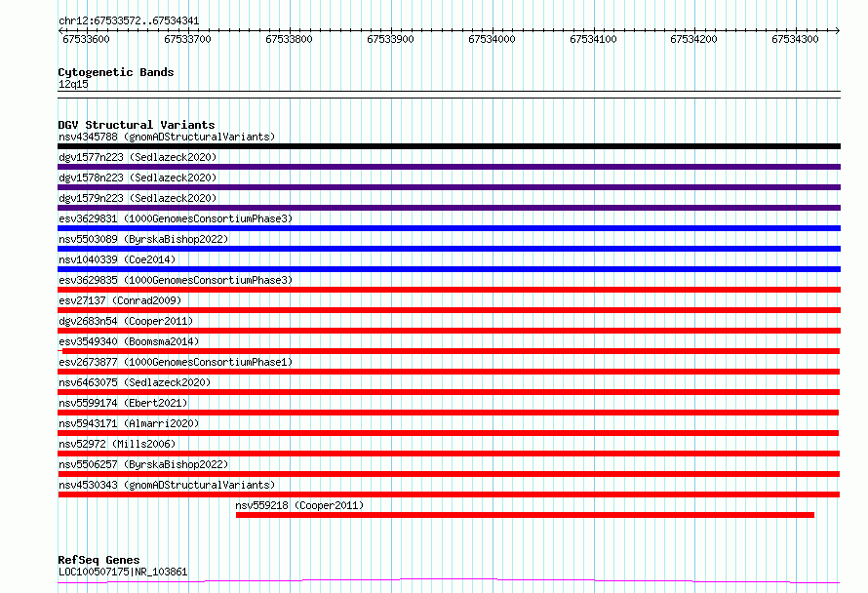Click the red esv3629835 variant bar

(449, 290)
